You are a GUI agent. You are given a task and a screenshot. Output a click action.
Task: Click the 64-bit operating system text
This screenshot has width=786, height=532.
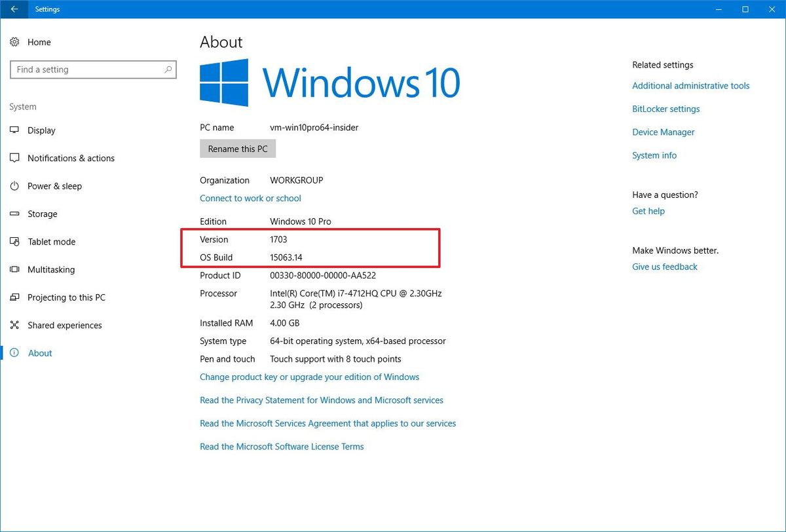click(358, 341)
